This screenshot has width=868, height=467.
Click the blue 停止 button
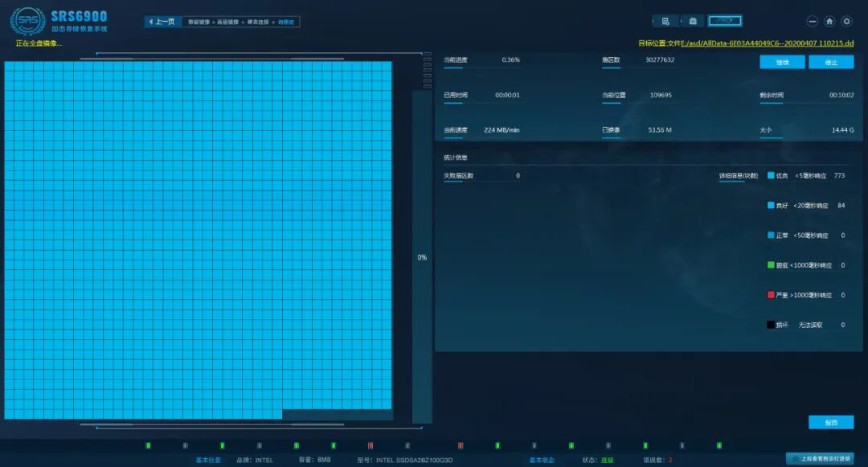(x=831, y=62)
